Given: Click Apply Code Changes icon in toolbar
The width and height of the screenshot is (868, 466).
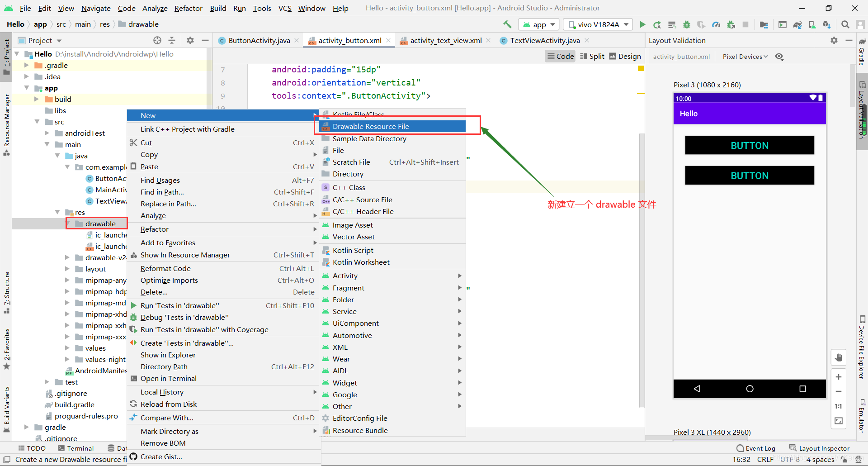Looking at the screenshot, I should [x=672, y=24].
